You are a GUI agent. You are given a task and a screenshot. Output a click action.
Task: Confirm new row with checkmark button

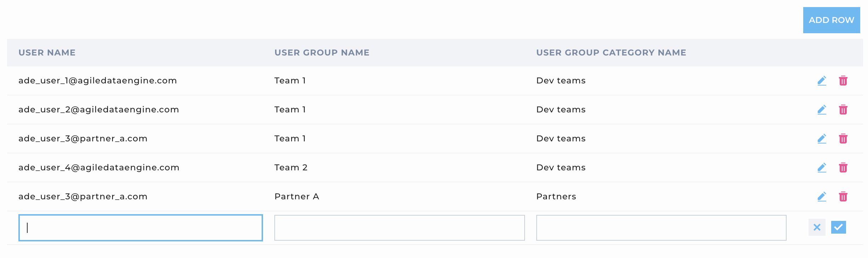coord(838,227)
